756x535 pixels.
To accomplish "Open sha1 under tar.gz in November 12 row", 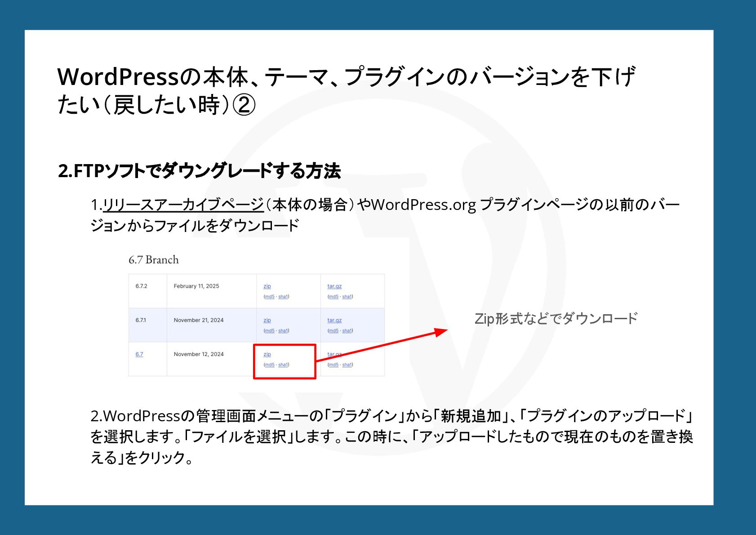I will (x=347, y=365).
